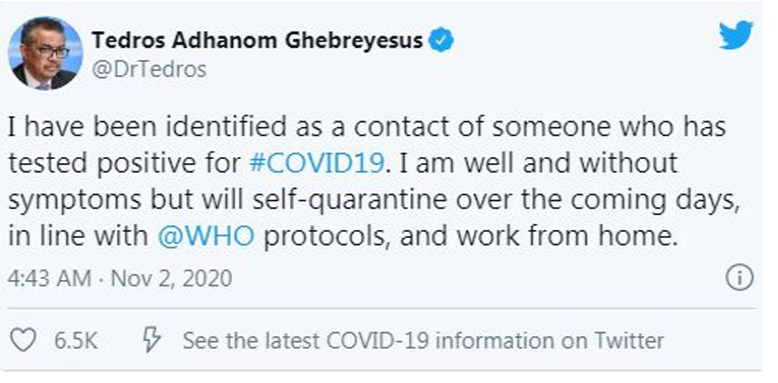Open the #COVID19 hashtag
The width and height of the screenshot is (778, 383).
317,163
